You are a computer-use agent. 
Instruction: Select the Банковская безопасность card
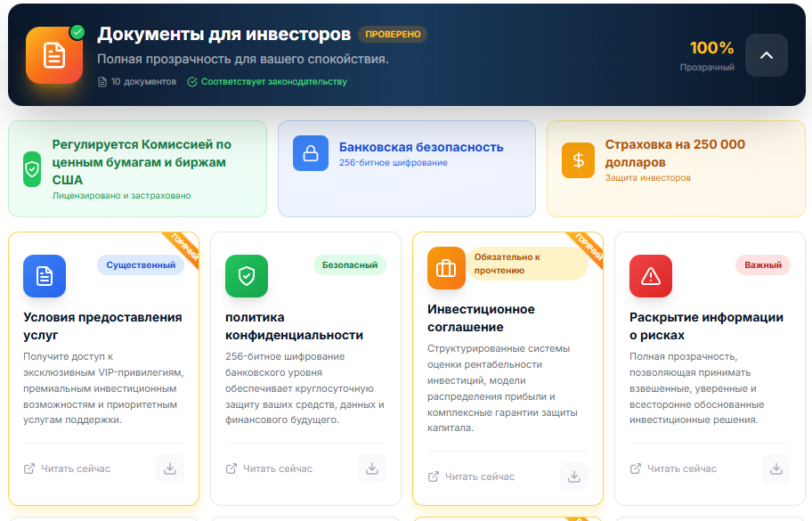coord(407,168)
